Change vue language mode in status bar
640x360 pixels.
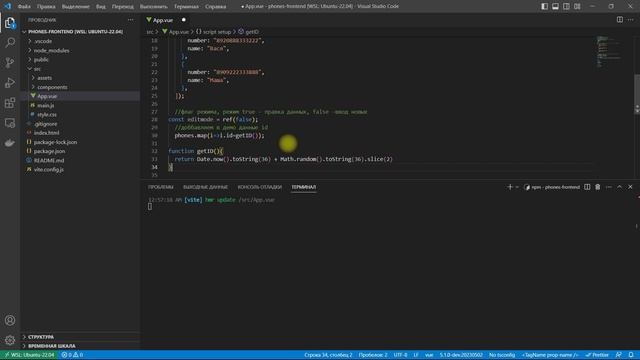pos(429,355)
